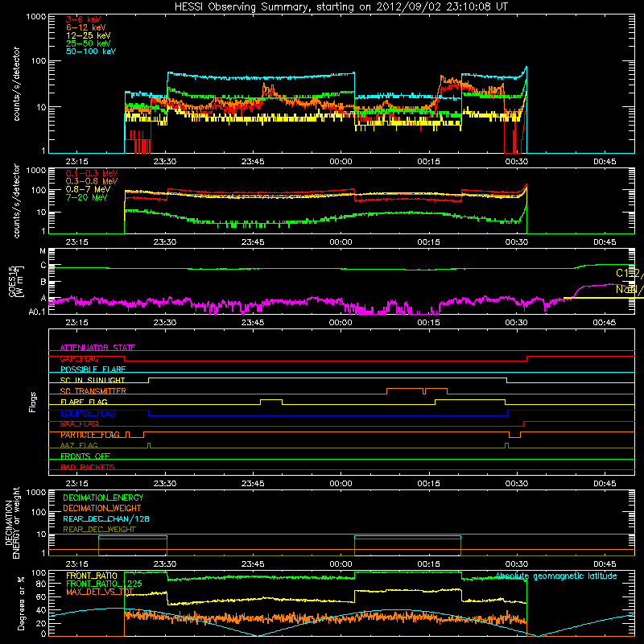Image resolution: width=644 pixels, height=644 pixels.
Task: Select the REAR_DEC_WEIGHT legend label
Action: pyautogui.click(x=99, y=530)
